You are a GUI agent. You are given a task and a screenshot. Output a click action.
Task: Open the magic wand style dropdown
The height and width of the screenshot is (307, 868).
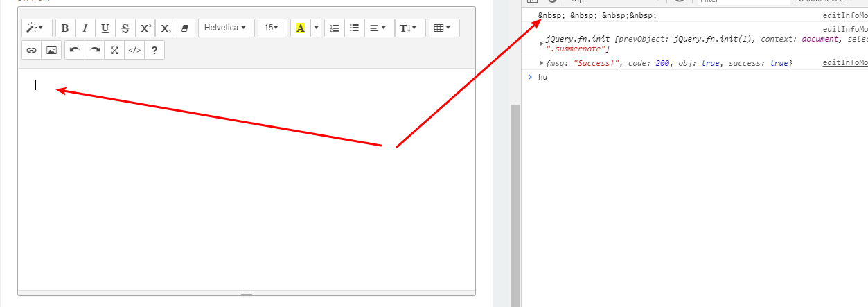37,28
